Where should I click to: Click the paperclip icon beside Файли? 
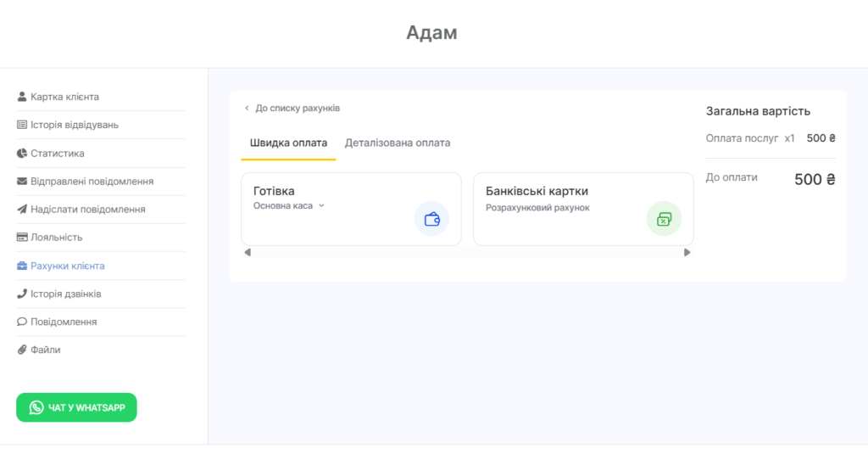(22, 350)
